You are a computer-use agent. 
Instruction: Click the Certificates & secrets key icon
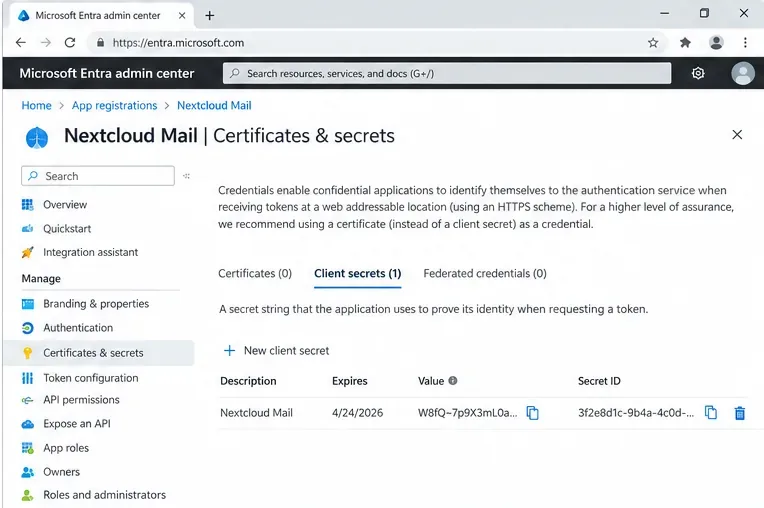28,353
